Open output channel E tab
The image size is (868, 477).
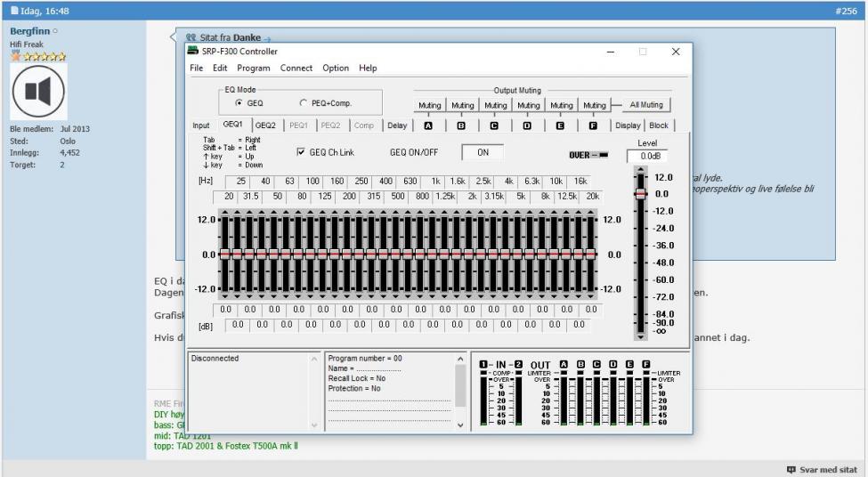(x=560, y=125)
